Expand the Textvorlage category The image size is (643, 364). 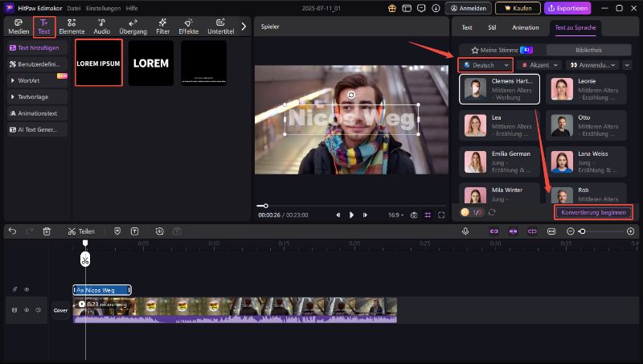37,96
